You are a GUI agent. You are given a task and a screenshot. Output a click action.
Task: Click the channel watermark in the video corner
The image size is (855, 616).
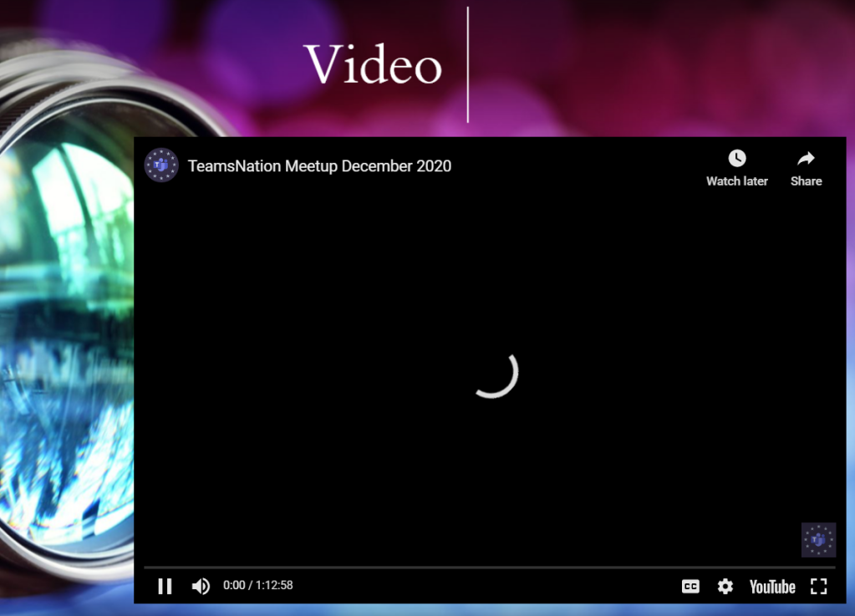818,540
